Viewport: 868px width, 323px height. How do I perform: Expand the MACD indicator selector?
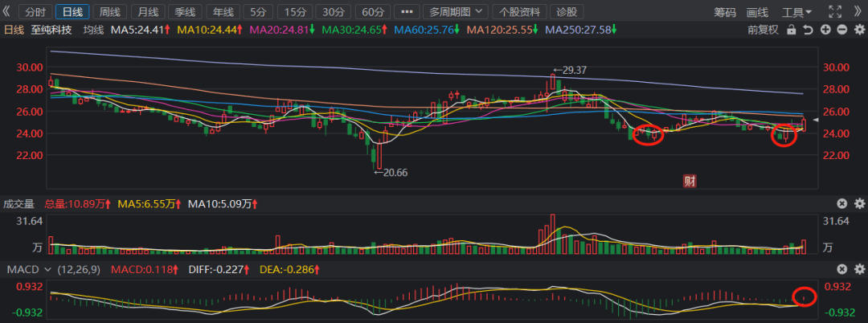click(29, 269)
